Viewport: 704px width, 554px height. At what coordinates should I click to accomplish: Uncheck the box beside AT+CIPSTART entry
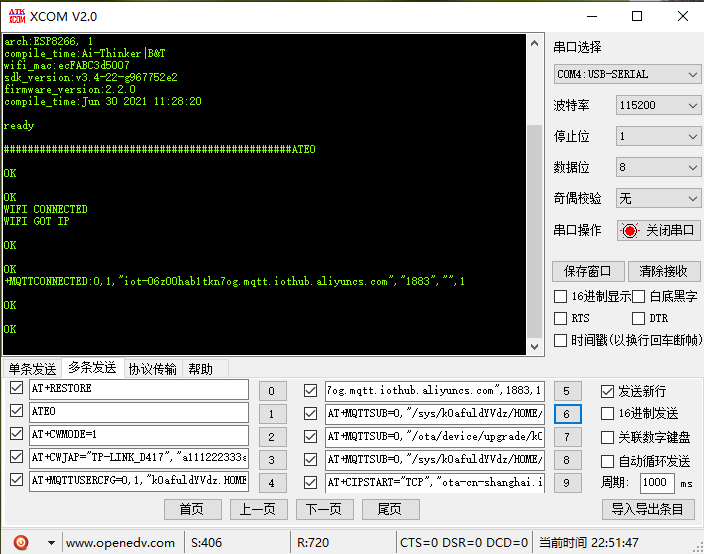tap(310, 482)
